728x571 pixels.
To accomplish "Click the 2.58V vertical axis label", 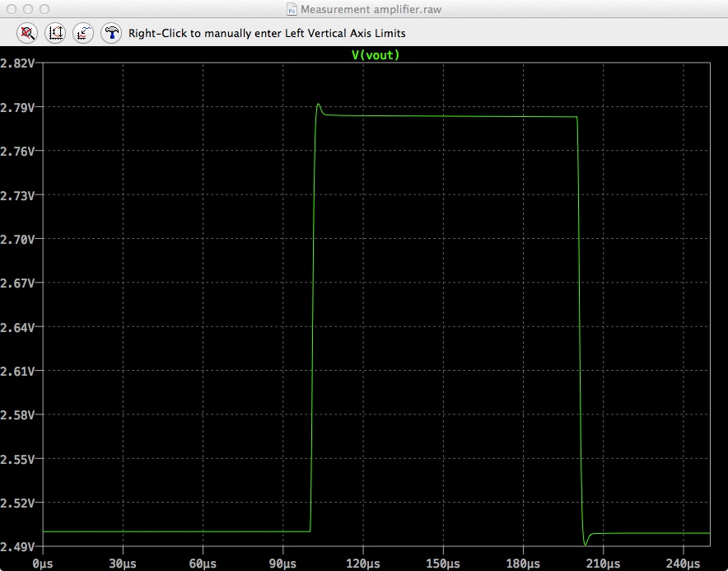I will click(x=17, y=415).
